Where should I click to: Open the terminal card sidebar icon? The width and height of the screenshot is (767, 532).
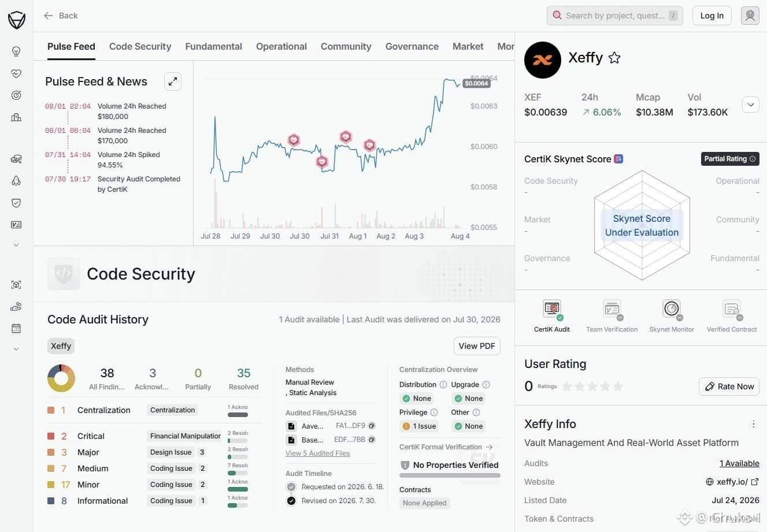16,225
